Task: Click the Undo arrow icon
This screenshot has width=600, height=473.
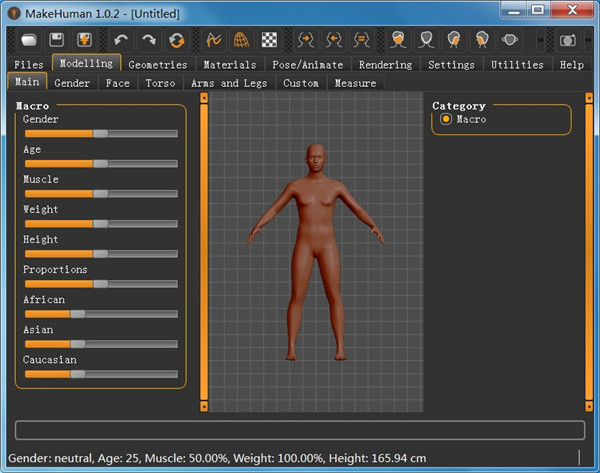Action: [121, 40]
